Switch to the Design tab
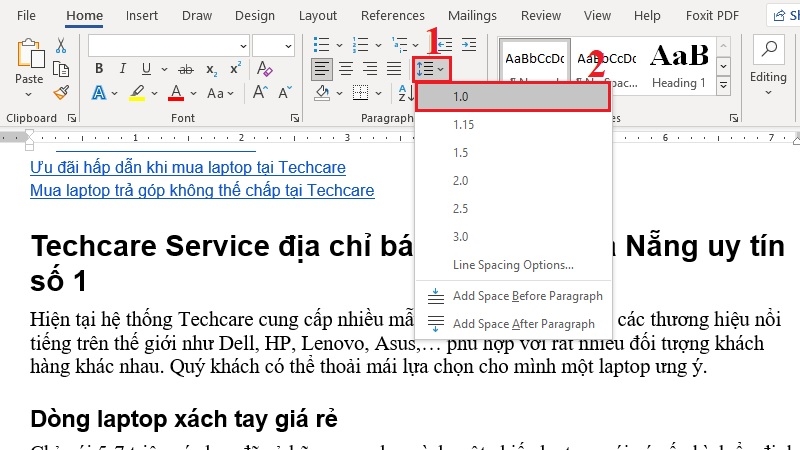Viewport: 800px width, 450px height. (x=255, y=16)
